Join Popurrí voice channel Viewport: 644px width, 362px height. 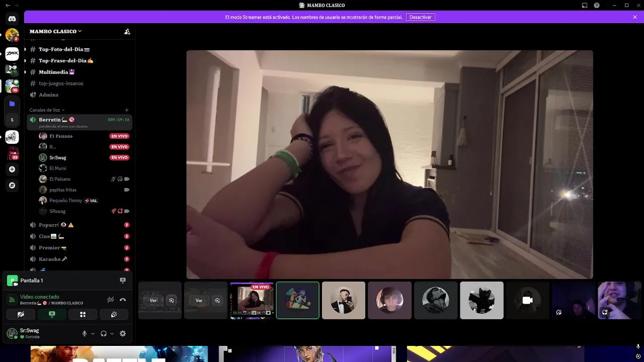79,225
